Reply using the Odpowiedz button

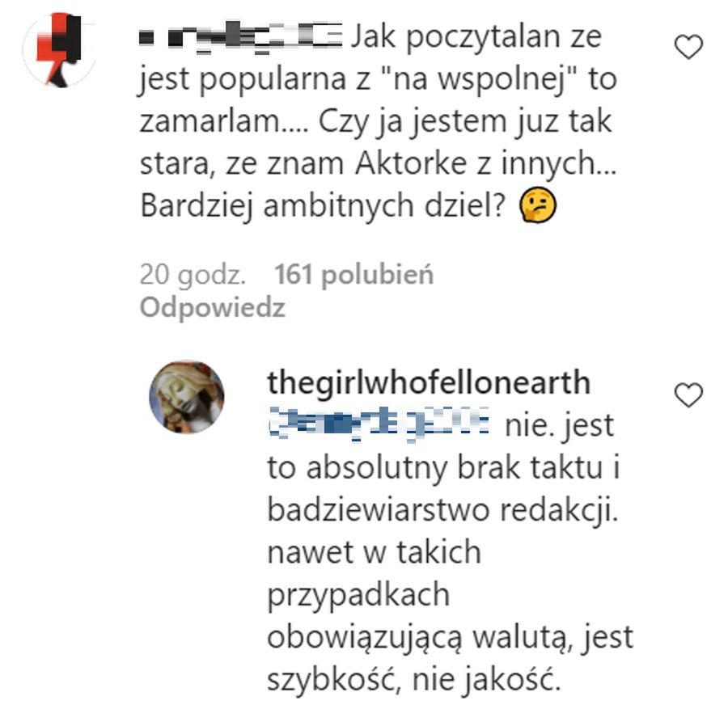pos(212,308)
